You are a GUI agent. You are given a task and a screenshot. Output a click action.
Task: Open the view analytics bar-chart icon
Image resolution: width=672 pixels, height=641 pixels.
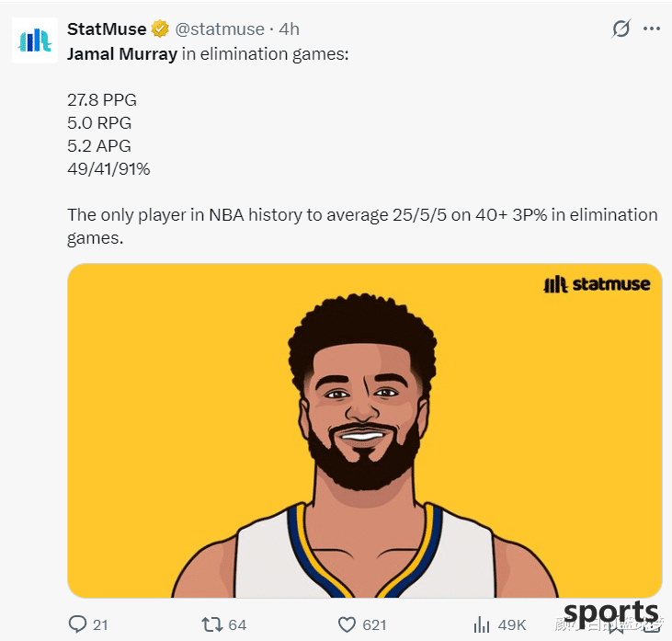[x=482, y=624]
